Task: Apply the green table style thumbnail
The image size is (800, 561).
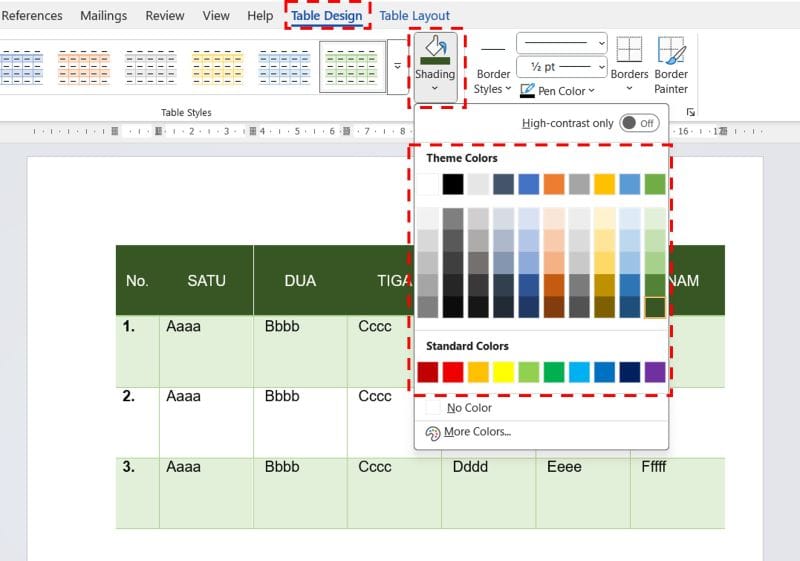Action: pos(352,67)
